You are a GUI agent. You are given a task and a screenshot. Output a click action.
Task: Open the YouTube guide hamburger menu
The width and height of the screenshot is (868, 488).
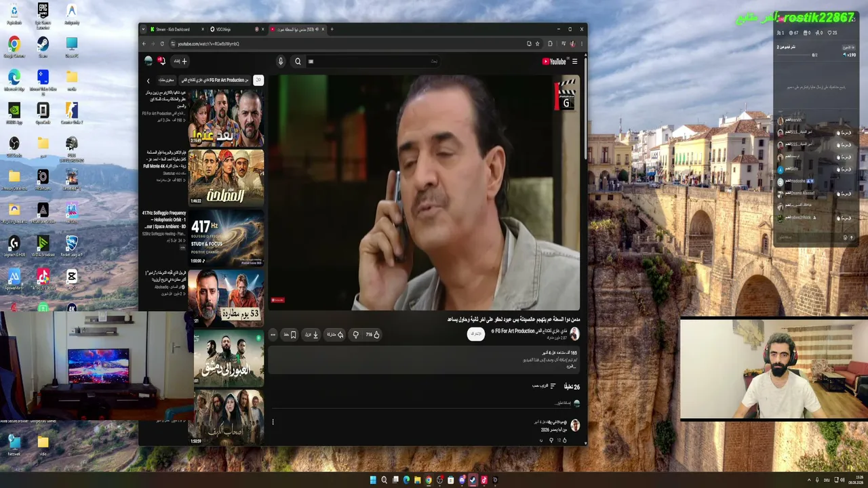(x=575, y=62)
